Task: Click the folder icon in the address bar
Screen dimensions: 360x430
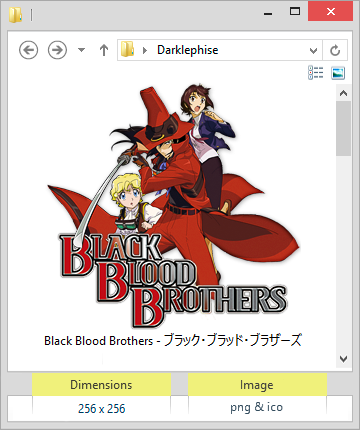Action: pyautogui.click(x=127, y=50)
